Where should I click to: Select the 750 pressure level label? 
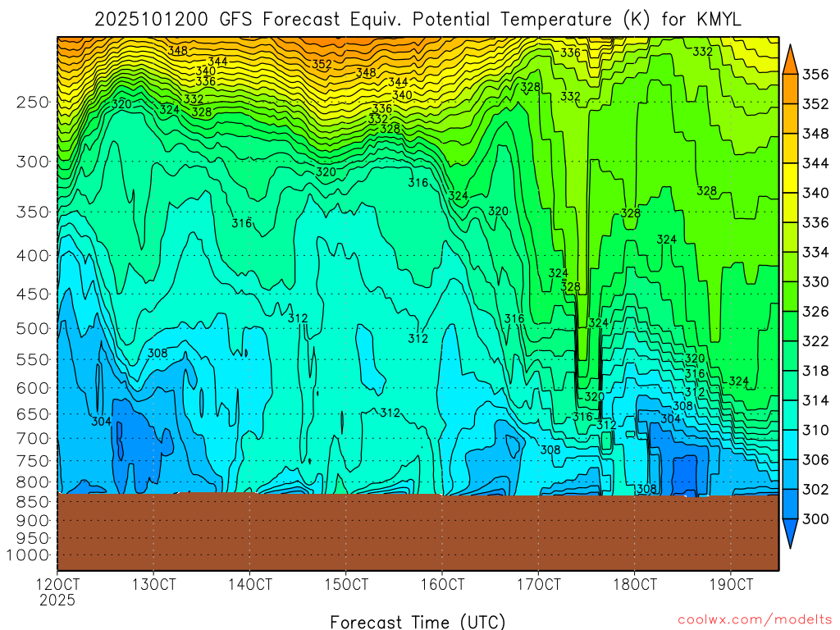click(x=33, y=461)
